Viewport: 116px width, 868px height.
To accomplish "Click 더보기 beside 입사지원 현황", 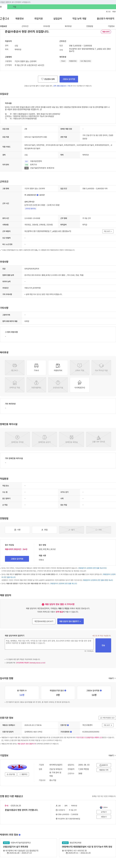I will [112, 678].
